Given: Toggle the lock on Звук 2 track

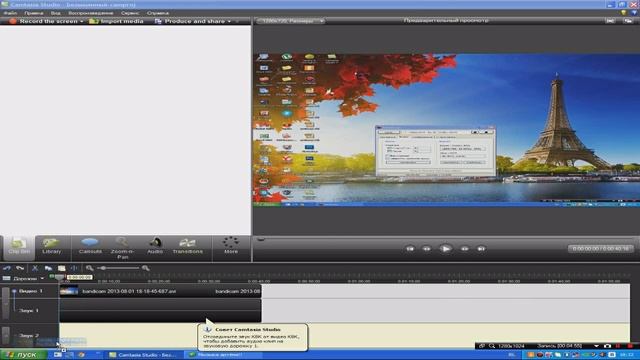Looking at the screenshot, I should point(5,336).
